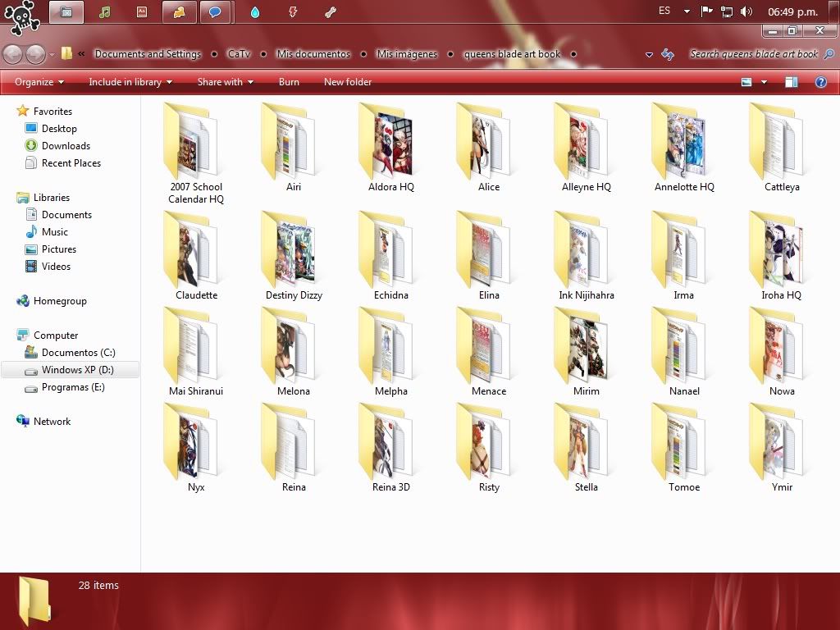Open Downloads in the navigation pane
Screen dimensions: 840x630
[x=57, y=146]
